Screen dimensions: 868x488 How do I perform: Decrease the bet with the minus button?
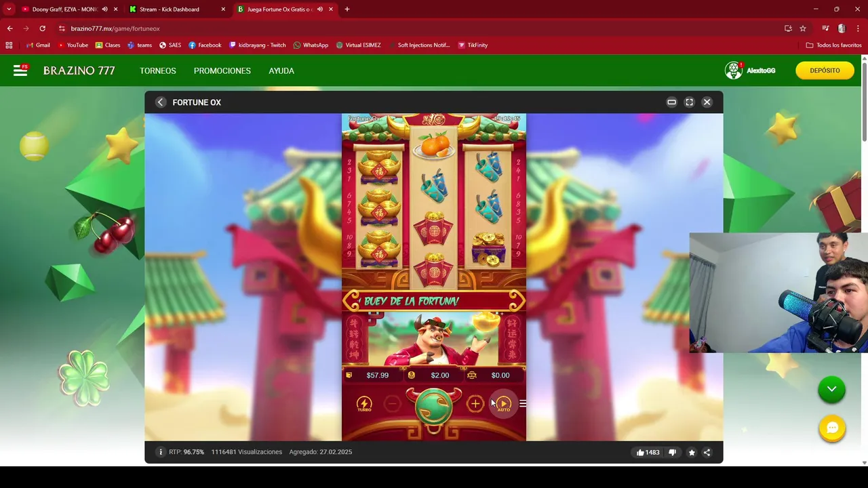coord(392,405)
